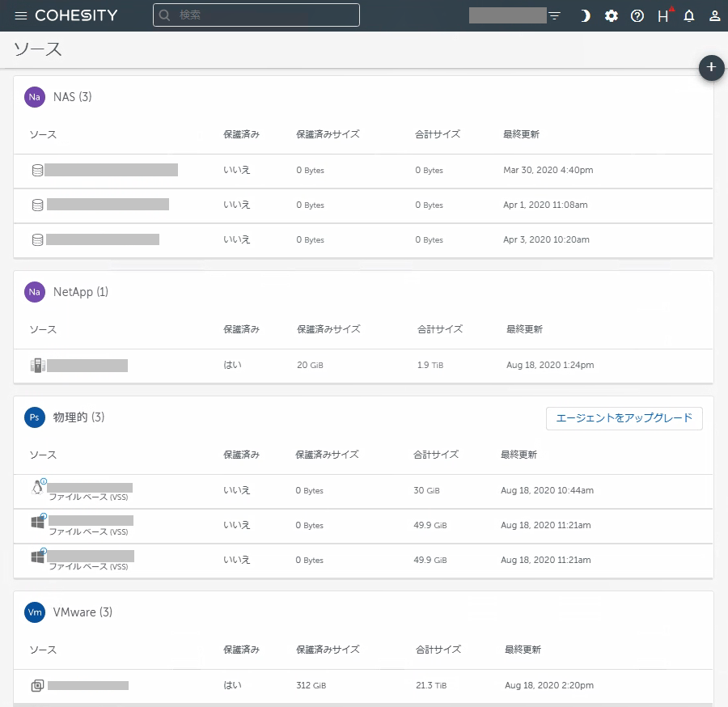The height and width of the screenshot is (707, 728).
Task: Click the 物理的 group Ps avatar icon
Action: click(x=35, y=417)
